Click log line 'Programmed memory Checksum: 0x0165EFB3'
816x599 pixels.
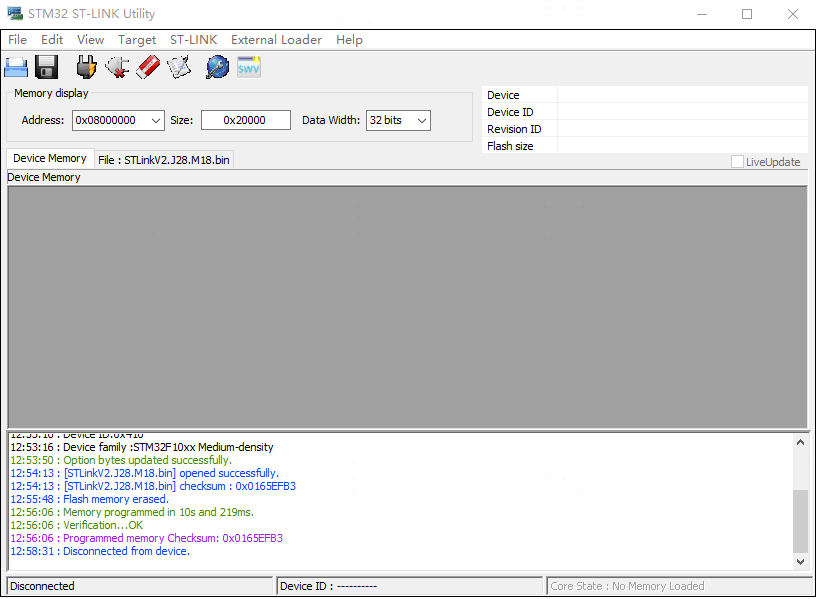click(147, 538)
